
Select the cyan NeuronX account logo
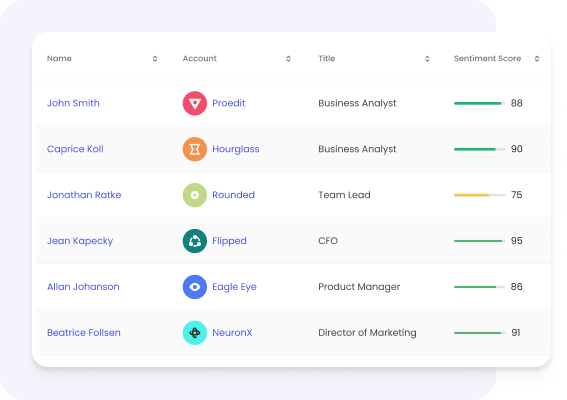195,333
